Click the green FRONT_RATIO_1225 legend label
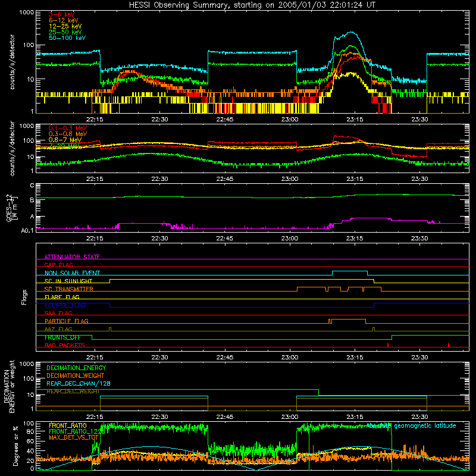 pyautogui.click(x=77, y=431)
